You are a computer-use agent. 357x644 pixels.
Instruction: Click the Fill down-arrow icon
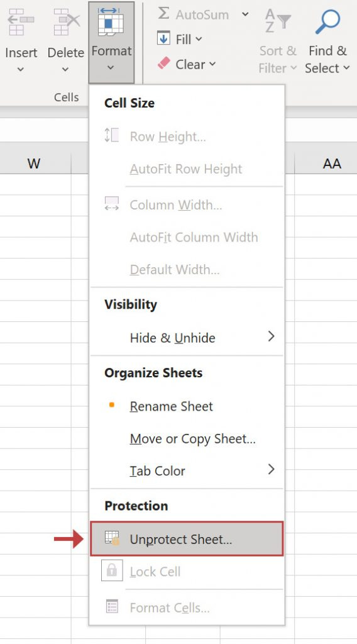click(x=163, y=38)
